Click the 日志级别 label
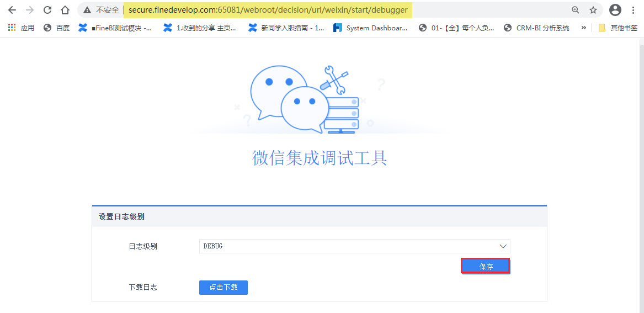Viewport: 644px width, 313px height. 143,246
